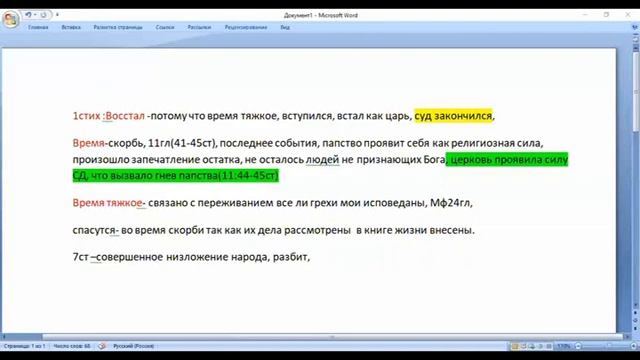The image size is (640, 360).
Task: Expand the Undo history dropdown arrow
Action: pos(35,15)
